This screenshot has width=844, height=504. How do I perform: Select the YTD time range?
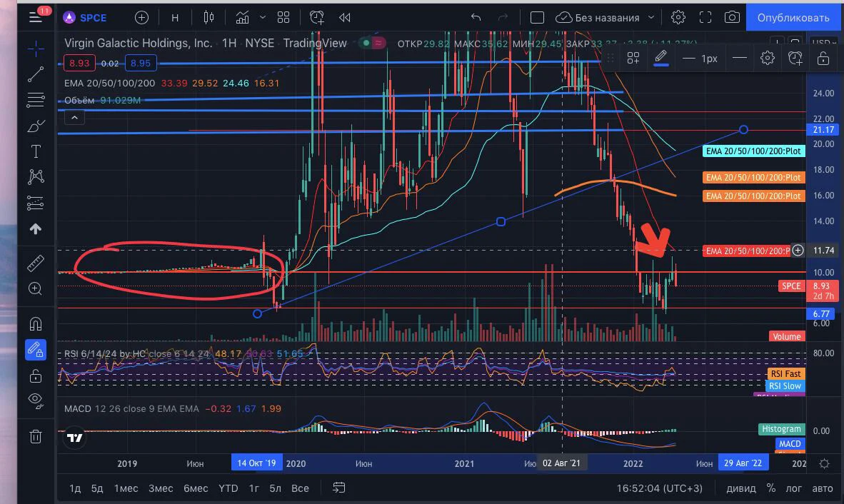228,488
